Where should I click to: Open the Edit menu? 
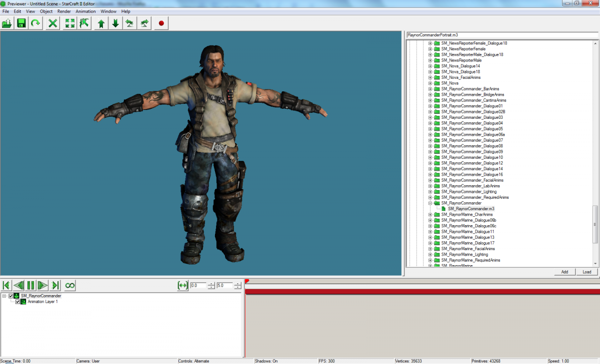(x=17, y=11)
